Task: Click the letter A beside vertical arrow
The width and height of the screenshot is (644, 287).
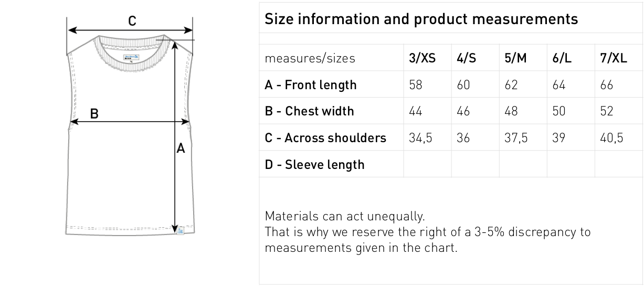Action: pos(181,149)
